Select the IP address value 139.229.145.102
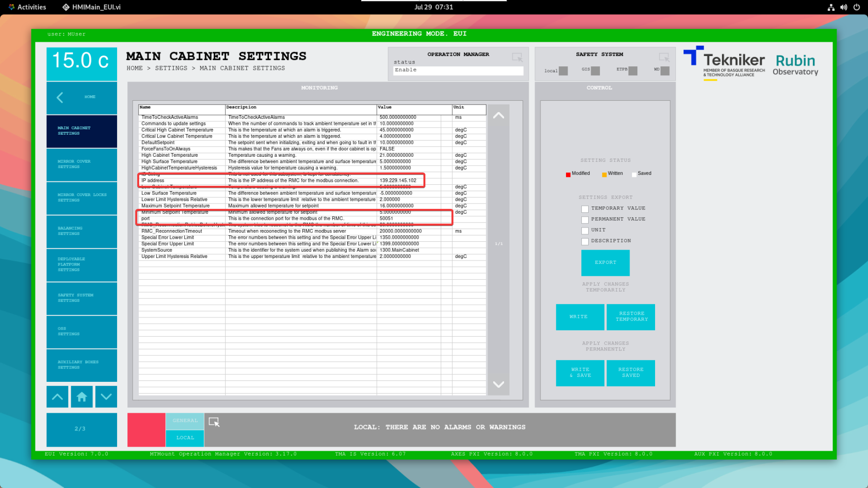Screen dimensions: 868x488 [398, 181]
